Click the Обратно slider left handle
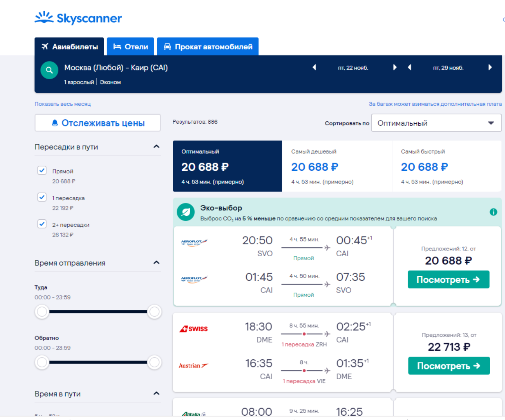The height and width of the screenshot is (420, 505). [42, 362]
